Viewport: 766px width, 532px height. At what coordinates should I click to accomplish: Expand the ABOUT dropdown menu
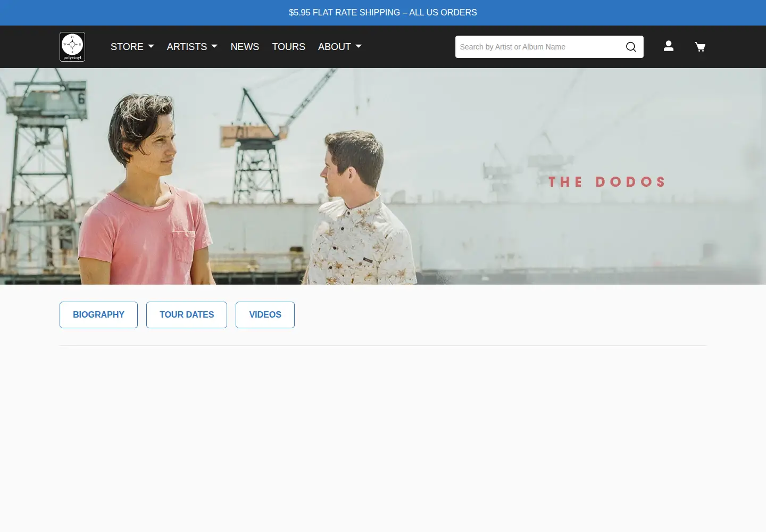point(340,47)
